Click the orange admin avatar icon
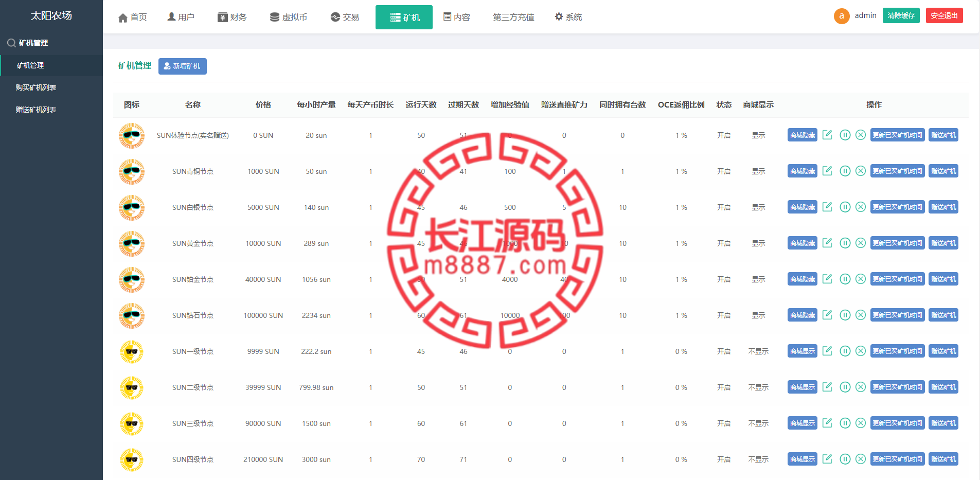This screenshot has height=480, width=980. pos(842,16)
